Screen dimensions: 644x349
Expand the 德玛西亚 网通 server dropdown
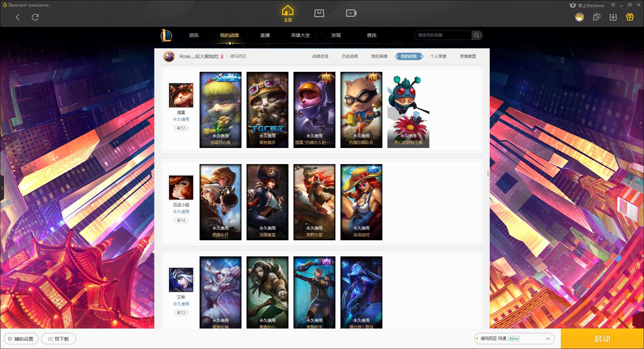click(x=514, y=339)
